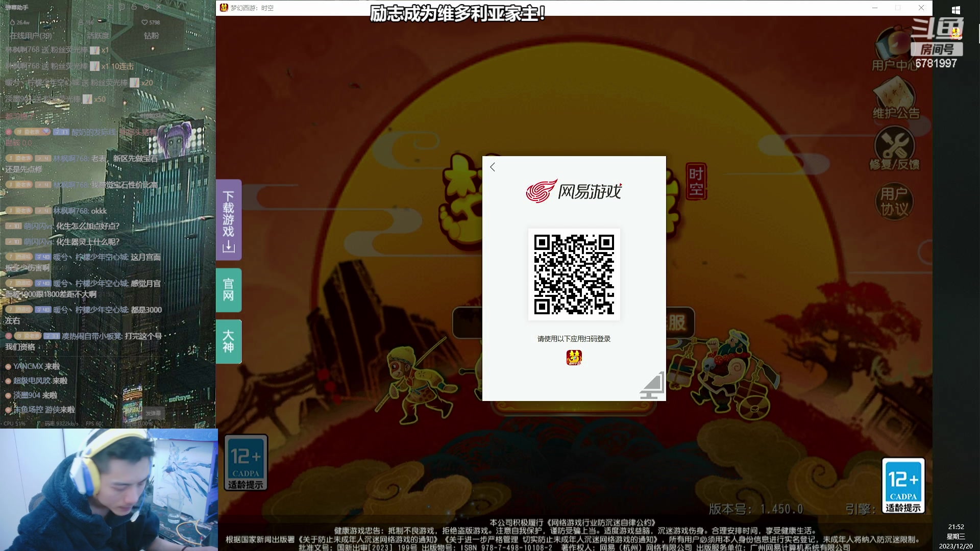Click the 版本号: 1.450.0 version text
980x551 pixels.
point(756,509)
